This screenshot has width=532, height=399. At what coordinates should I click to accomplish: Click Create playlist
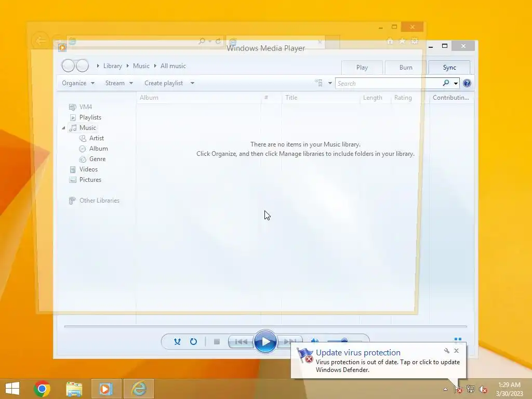tap(164, 83)
